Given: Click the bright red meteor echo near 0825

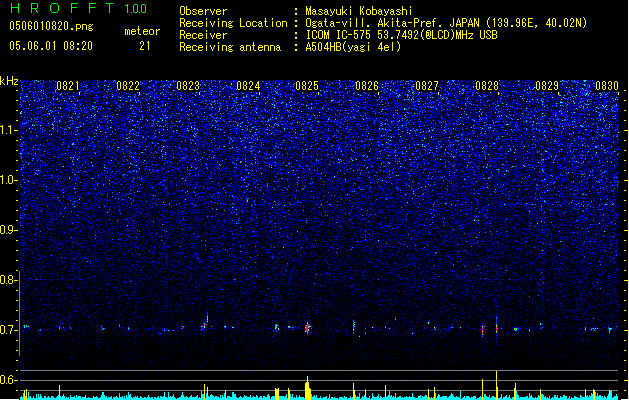Looking at the screenshot, I should pyautogui.click(x=307, y=328).
